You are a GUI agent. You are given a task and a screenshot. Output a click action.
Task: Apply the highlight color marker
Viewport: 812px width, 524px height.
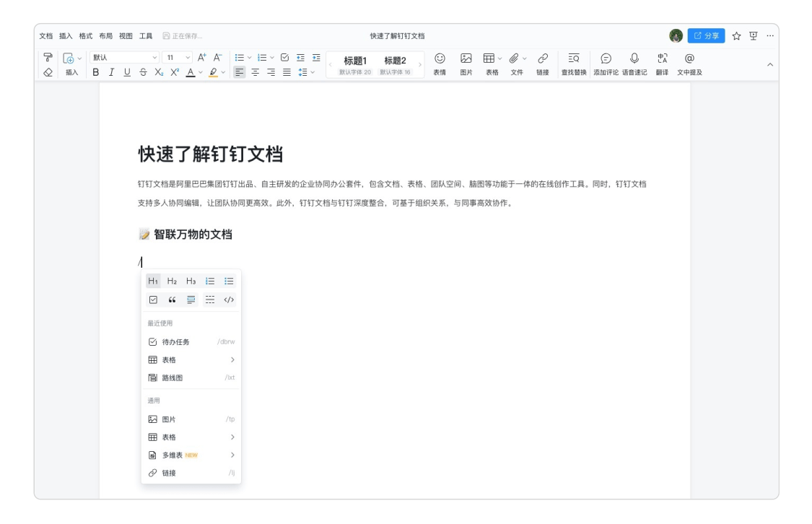[213, 72]
